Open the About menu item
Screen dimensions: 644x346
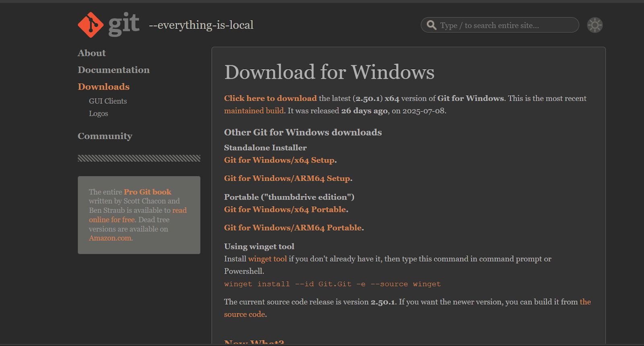pyautogui.click(x=92, y=53)
